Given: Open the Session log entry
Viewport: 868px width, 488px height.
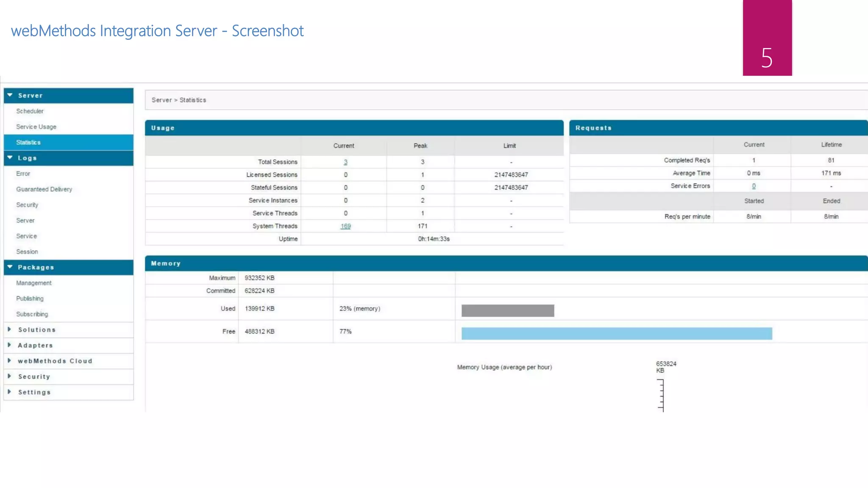Looking at the screenshot, I should coord(27,252).
